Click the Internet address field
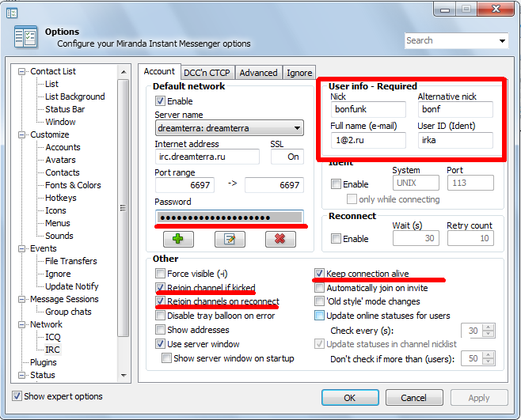This screenshot has height=420, width=521. click(x=207, y=157)
